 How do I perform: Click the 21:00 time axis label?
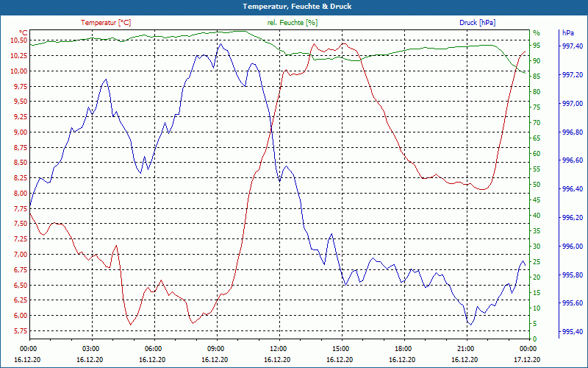[x=465, y=348]
